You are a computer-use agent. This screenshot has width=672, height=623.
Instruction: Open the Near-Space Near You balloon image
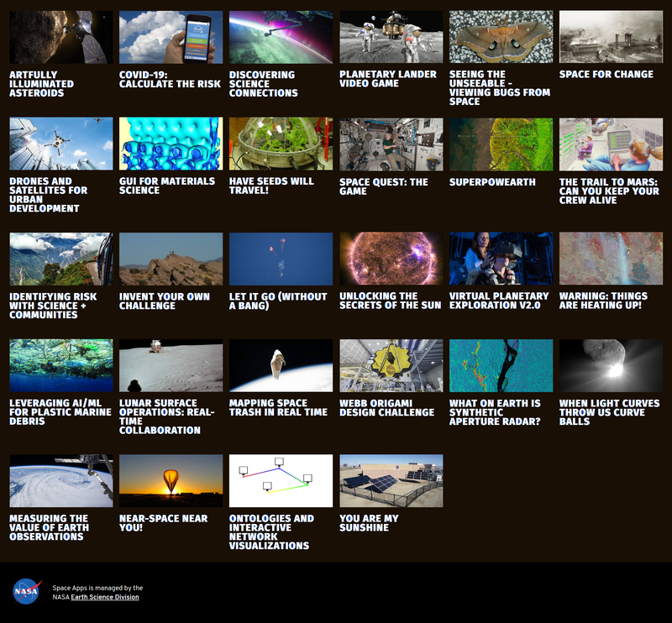click(x=171, y=480)
